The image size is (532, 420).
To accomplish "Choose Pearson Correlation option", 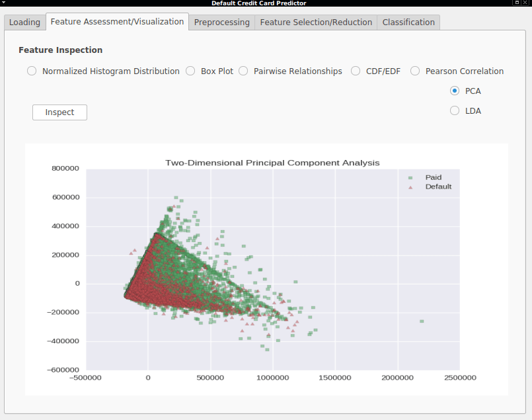I will pos(415,71).
